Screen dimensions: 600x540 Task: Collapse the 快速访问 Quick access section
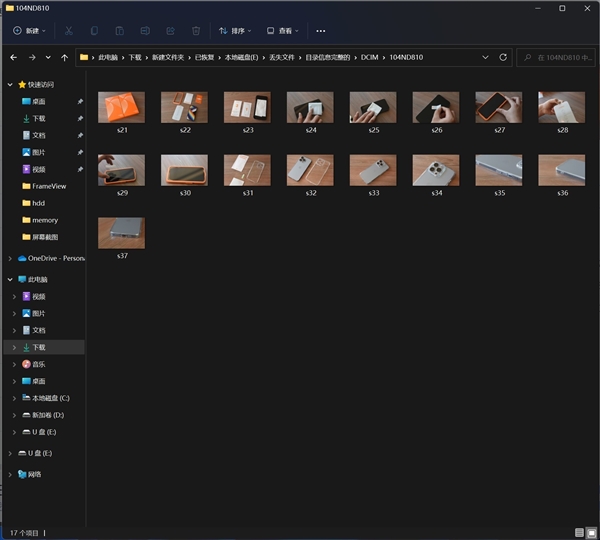10,85
